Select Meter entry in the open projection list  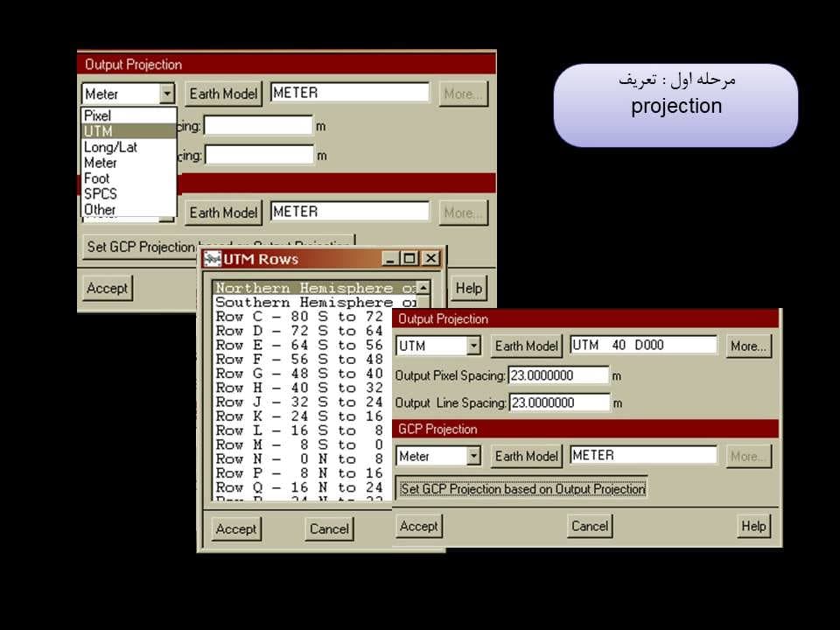coord(129,163)
